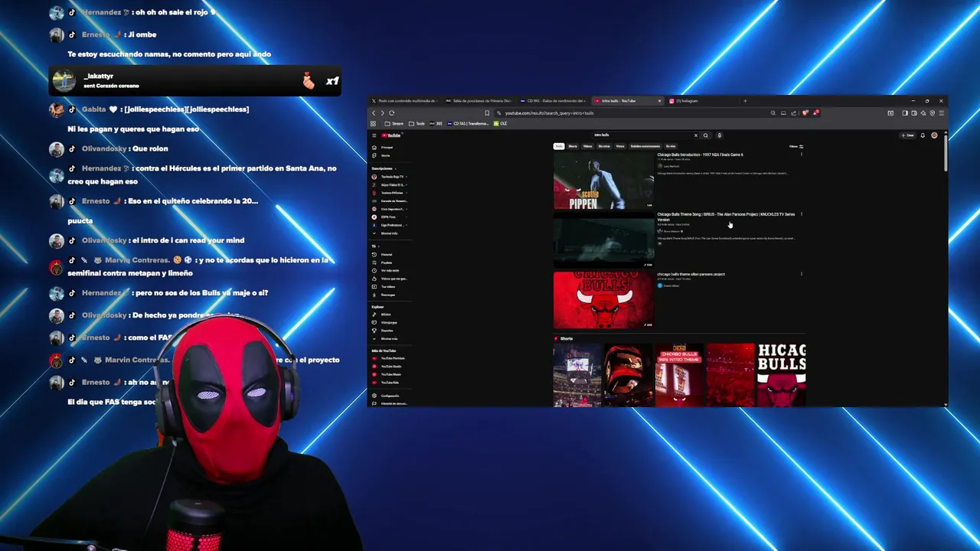Open the OLÉ bookmark
This screenshot has width=980, height=551.
coord(500,123)
